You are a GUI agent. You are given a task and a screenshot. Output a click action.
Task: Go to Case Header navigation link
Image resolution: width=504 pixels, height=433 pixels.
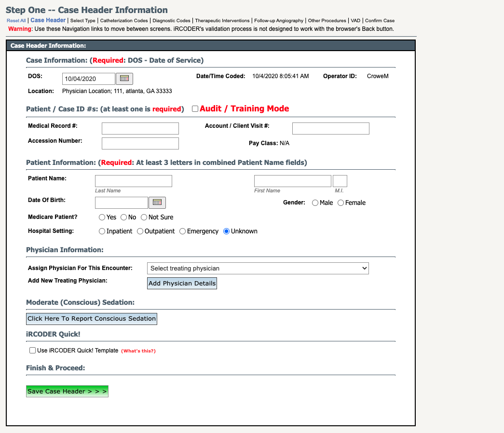tap(48, 20)
